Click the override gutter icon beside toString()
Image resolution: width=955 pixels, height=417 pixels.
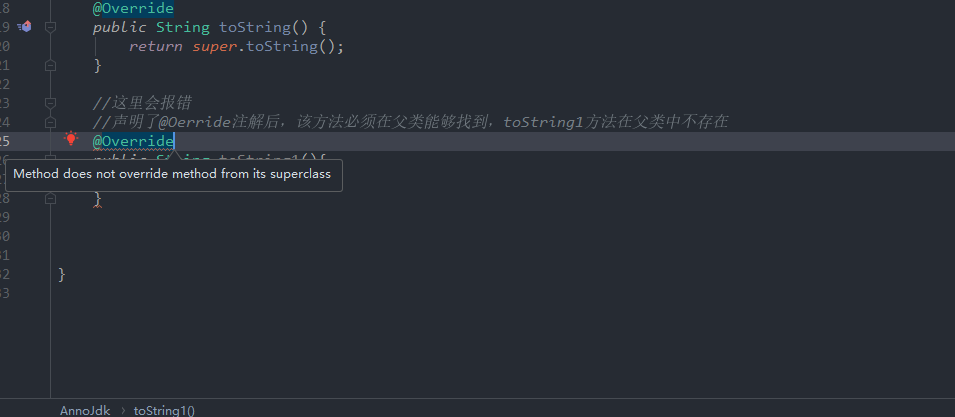click(x=25, y=27)
